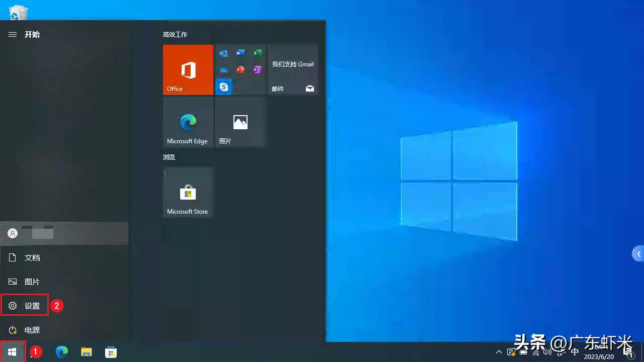
Task: Open the 邮件 (Mail) tile
Action: (293, 70)
